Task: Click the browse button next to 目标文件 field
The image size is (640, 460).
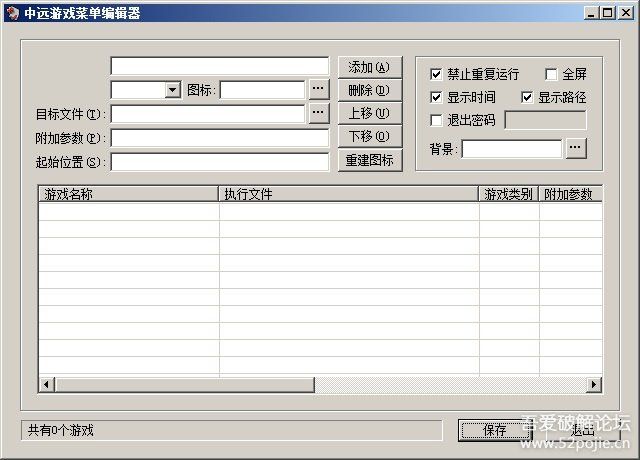Action: [318, 113]
